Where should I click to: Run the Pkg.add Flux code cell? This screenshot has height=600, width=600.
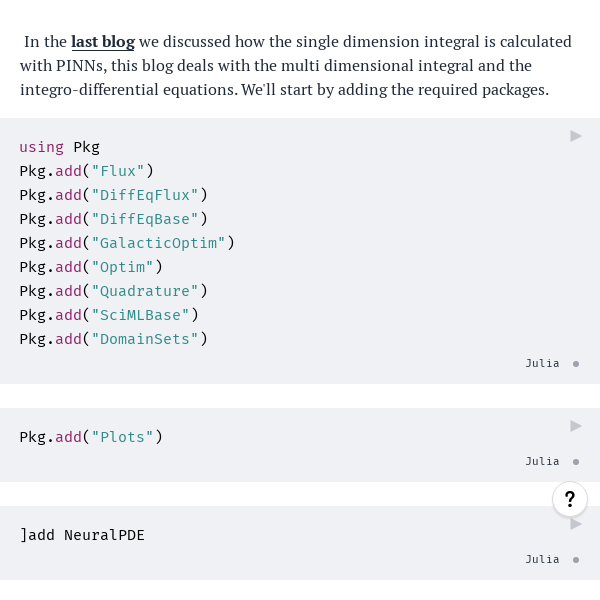[576, 136]
